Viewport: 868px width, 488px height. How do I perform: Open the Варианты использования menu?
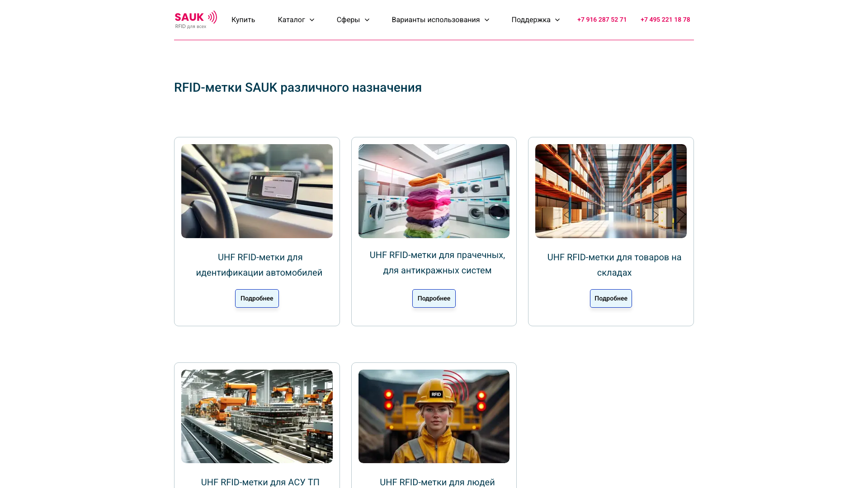click(435, 20)
